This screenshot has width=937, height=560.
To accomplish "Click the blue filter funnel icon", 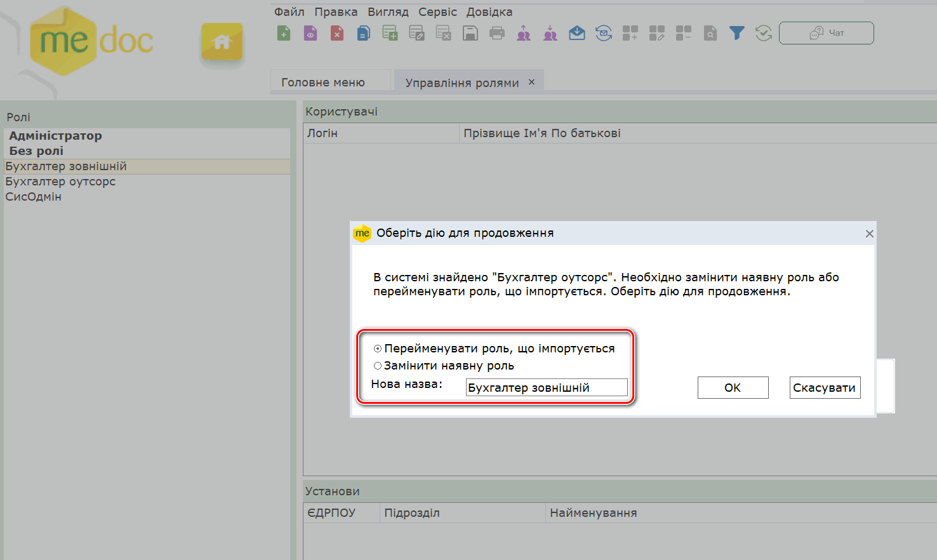I will coord(736,33).
